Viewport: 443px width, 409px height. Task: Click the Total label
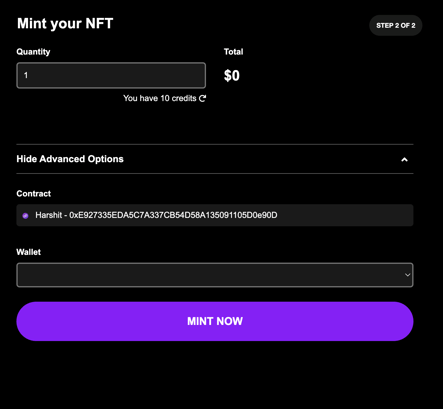click(x=233, y=52)
